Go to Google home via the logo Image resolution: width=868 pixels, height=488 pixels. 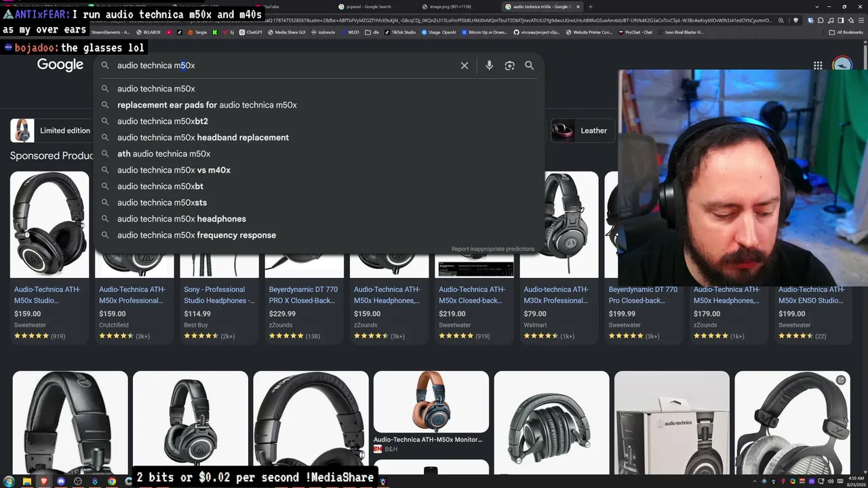coord(60,65)
